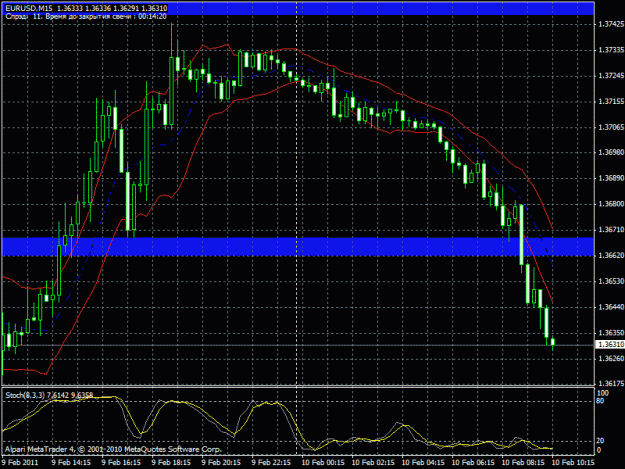Click the '10 Feb 10:15' time axis label
625x469 pixels.
click(573, 462)
